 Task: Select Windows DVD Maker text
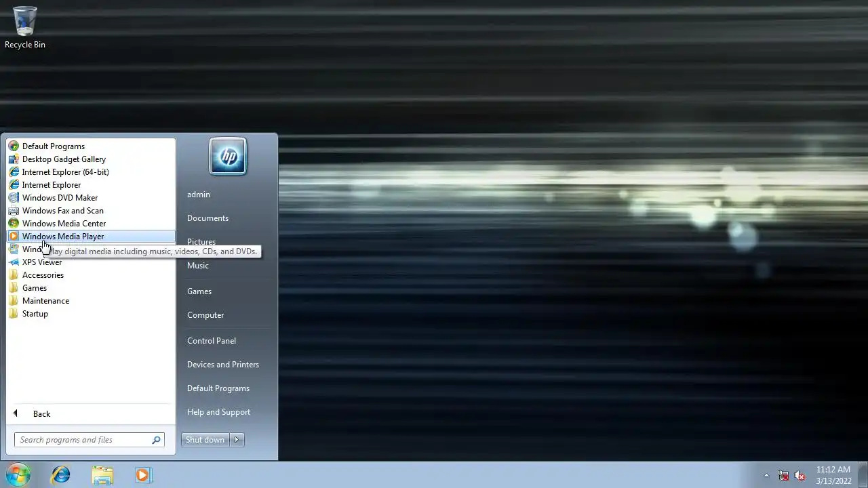point(60,198)
